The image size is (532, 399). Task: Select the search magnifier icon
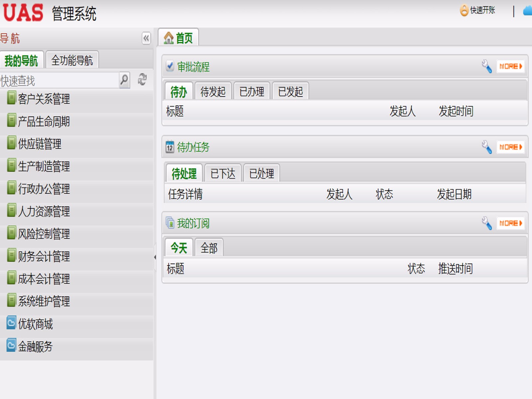click(x=124, y=80)
